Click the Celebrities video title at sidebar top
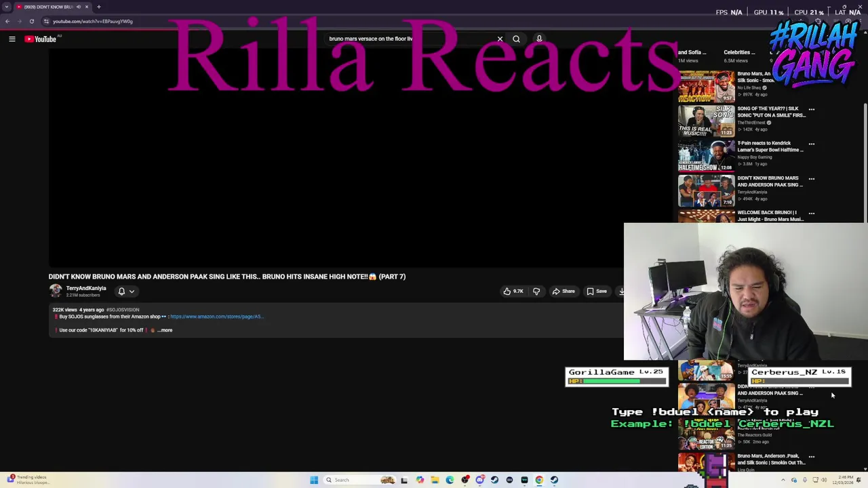The image size is (868, 488). pyautogui.click(x=739, y=52)
